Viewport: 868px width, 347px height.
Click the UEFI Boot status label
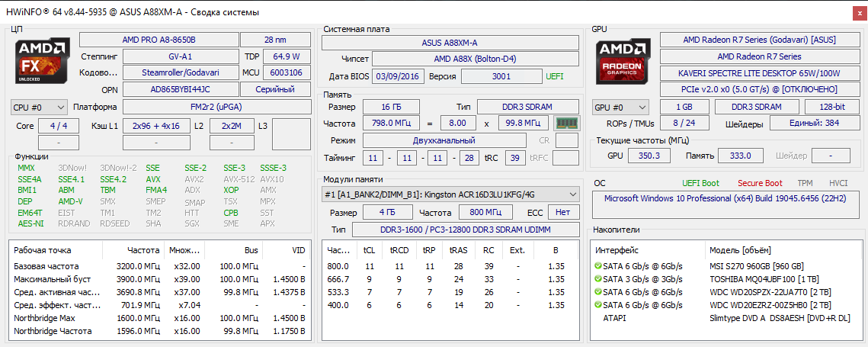point(701,184)
